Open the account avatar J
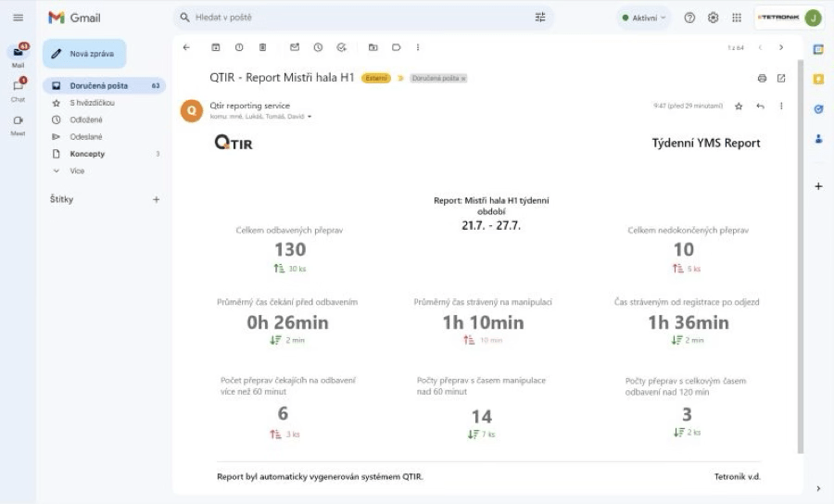The height and width of the screenshot is (504, 834). pos(813,18)
